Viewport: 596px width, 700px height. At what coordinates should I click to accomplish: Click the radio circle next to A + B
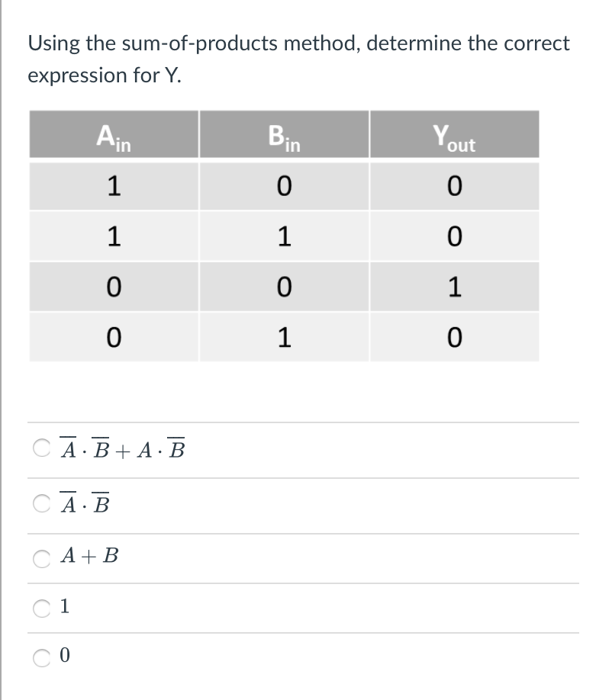click(x=43, y=556)
